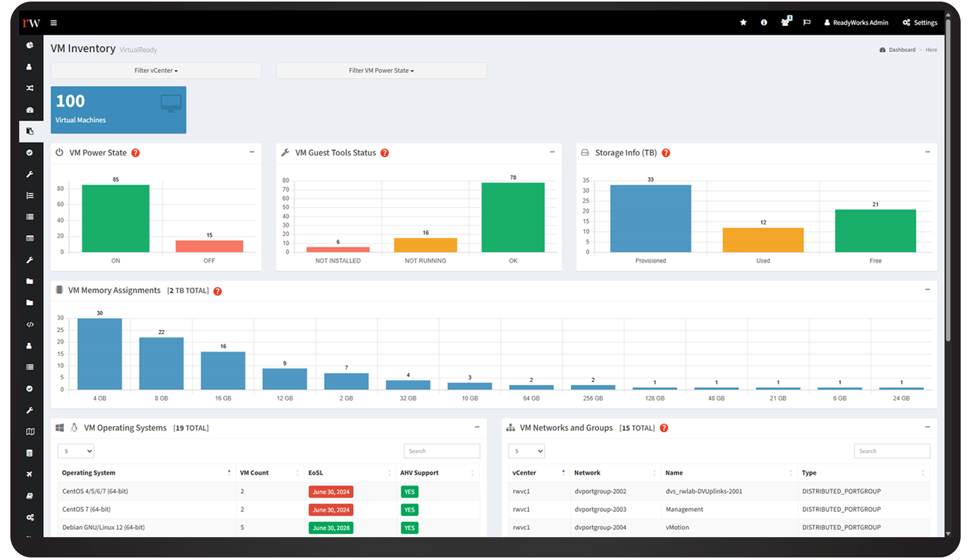The image size is (970, 560).
Task: Select the shuffle/workflow icon in the sidebar
Action: [x=30, y=88]
